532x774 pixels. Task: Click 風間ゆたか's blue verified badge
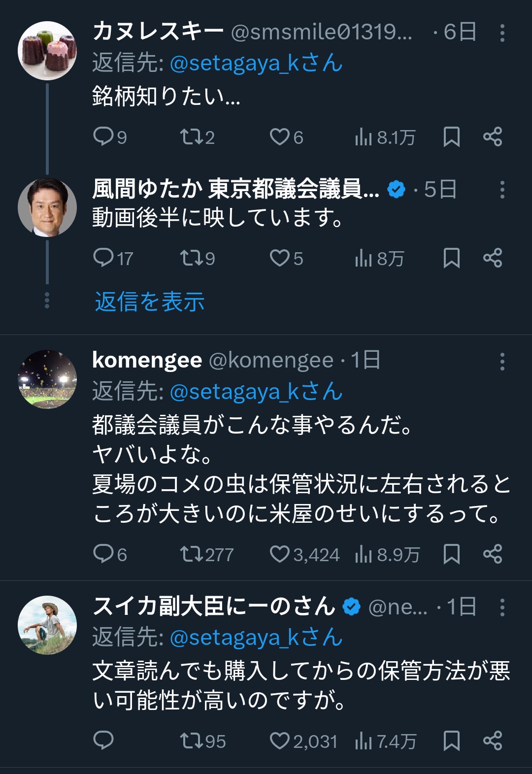click(396, 188)
